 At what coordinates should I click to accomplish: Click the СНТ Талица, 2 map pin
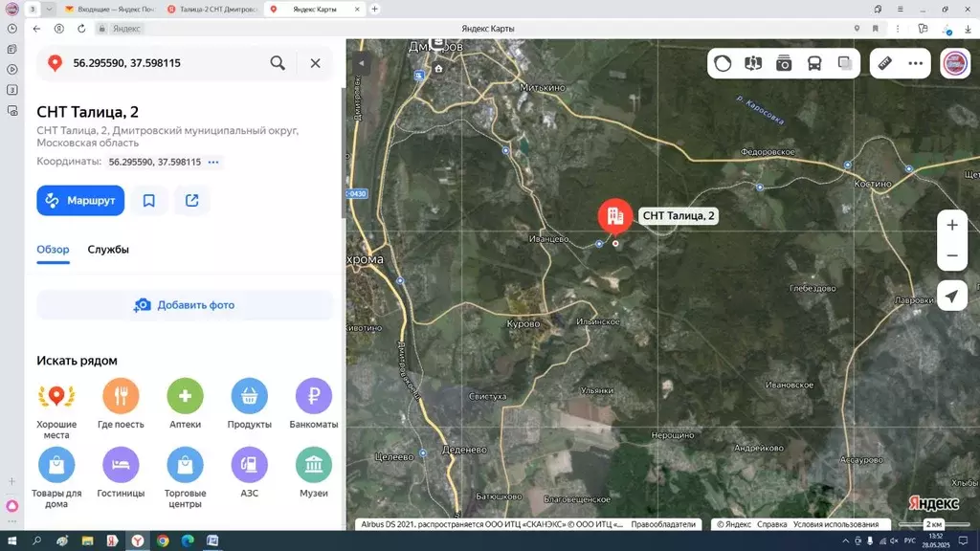click(615, 215)
